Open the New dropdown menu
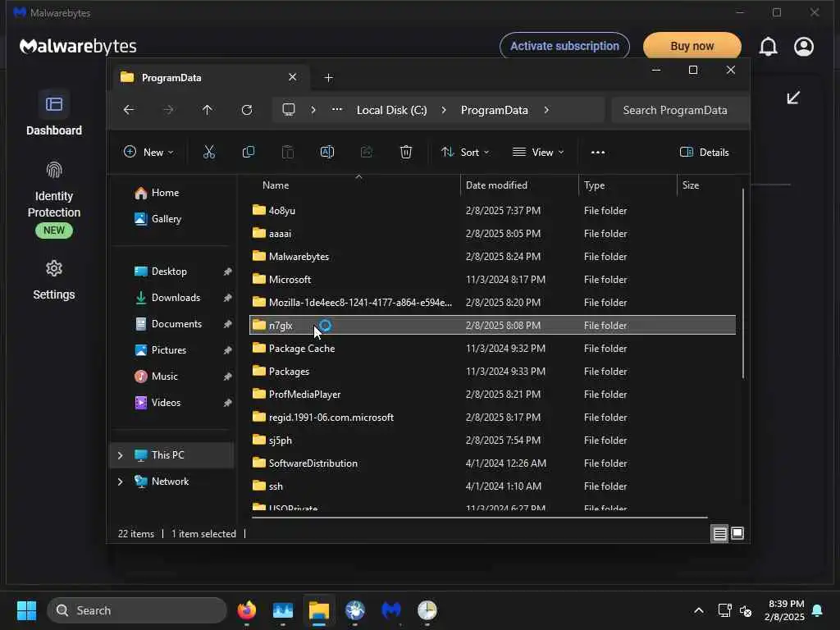Viewport: 840px width, 630px height. (148, 152)
